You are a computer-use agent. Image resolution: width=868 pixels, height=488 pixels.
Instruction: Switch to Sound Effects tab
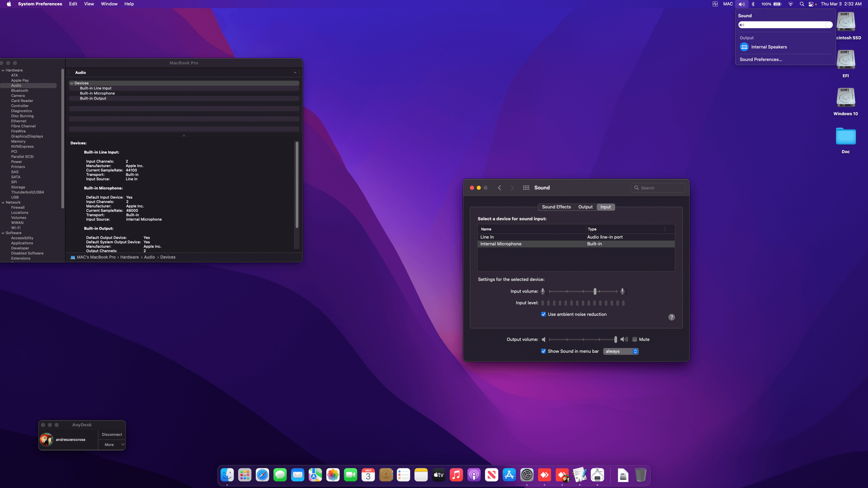[556, 207]
